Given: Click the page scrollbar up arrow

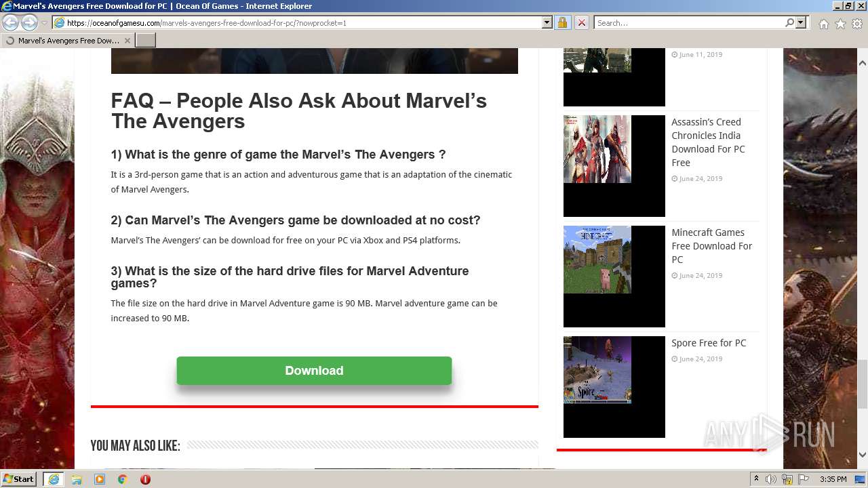Looking at the screenshot, I should [862, 62].
